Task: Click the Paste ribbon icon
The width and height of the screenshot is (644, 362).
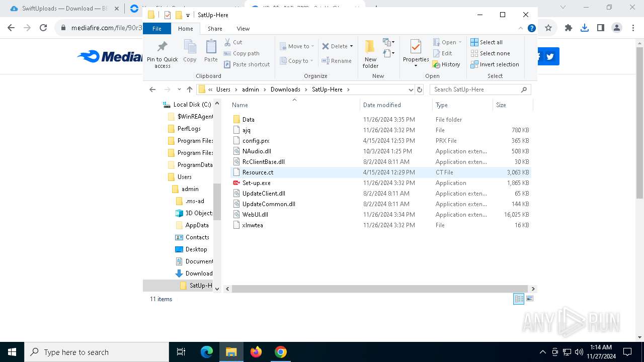Action: click(211, 51)
